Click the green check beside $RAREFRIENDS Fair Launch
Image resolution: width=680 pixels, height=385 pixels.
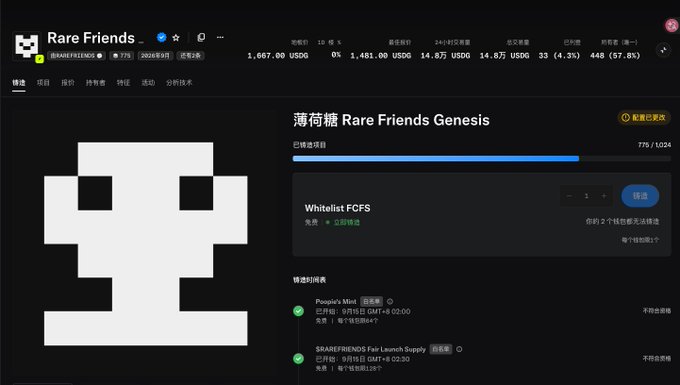click(x=298, y=359)
